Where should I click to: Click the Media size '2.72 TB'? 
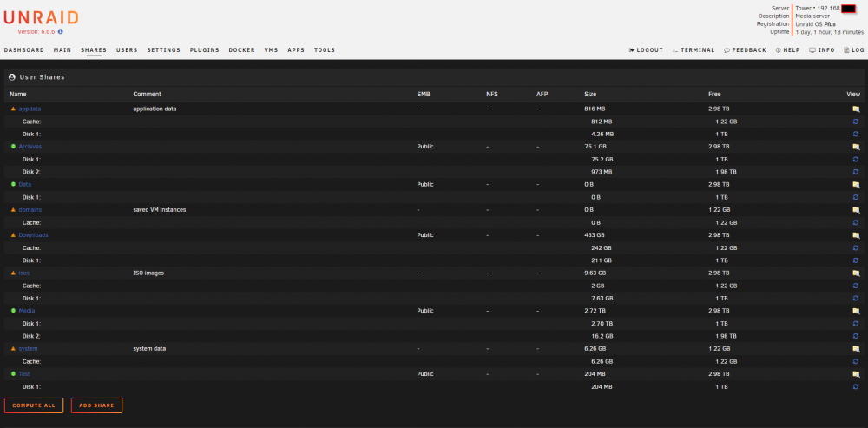tap(595, 311)
